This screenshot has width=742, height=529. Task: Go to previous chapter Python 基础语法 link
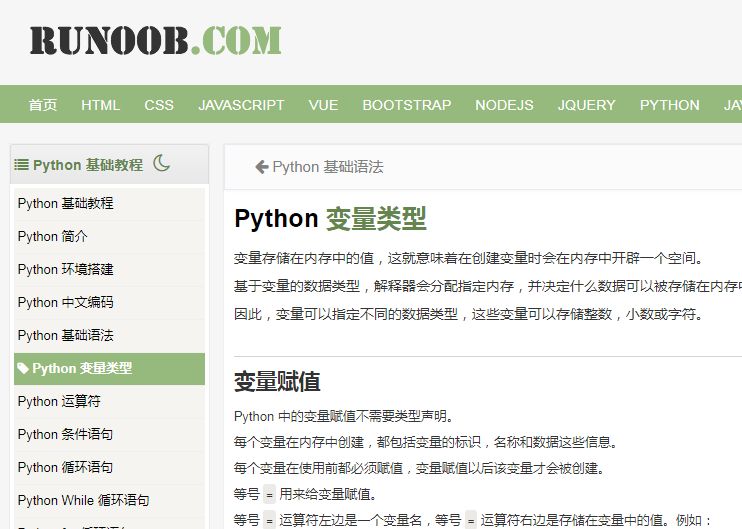pyautogui.click(x=319, y=167)
